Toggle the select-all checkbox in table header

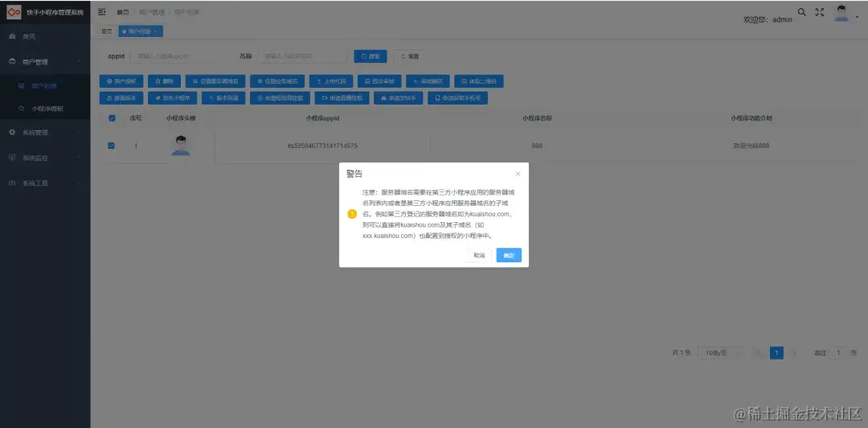click(113, 118)
